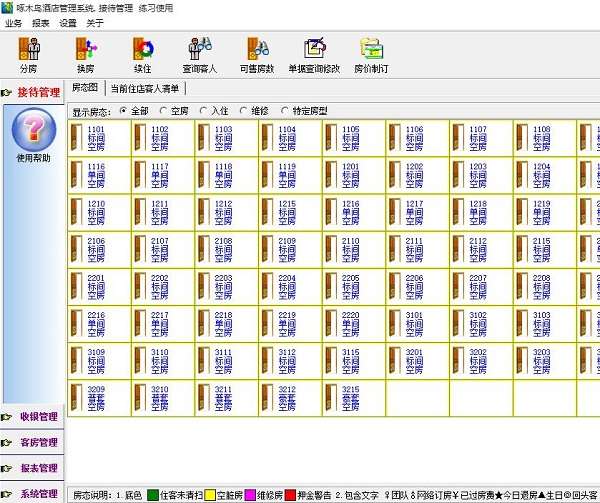Click room 3210 豪套 空房 text
The image size is (600, 503).
[x=160, y=398]
